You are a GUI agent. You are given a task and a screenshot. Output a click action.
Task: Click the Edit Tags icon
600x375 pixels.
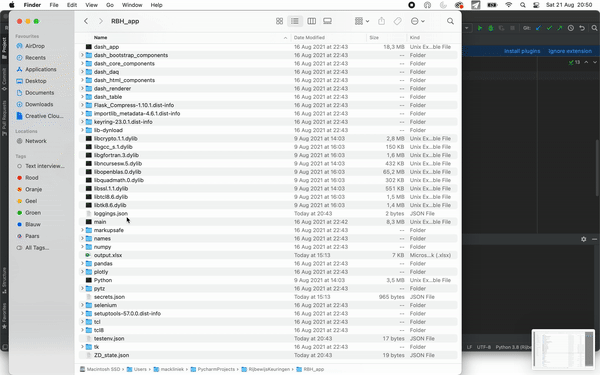tap(398, 21)
